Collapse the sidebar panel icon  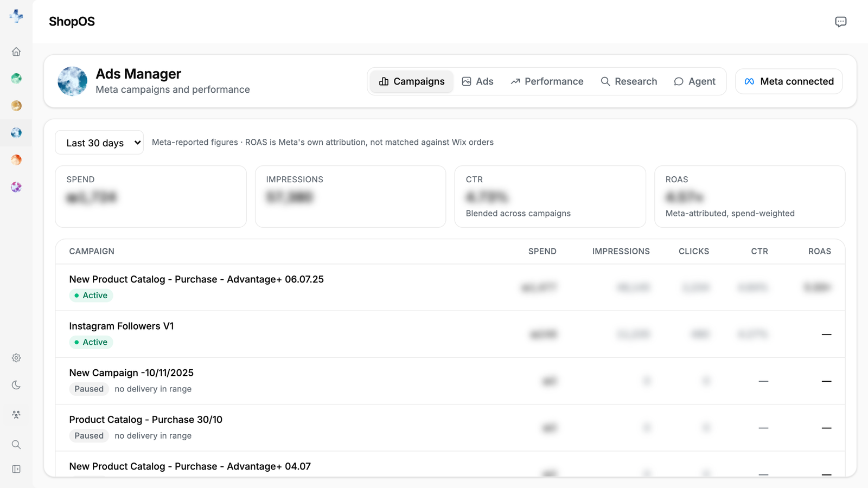point(16,469)
